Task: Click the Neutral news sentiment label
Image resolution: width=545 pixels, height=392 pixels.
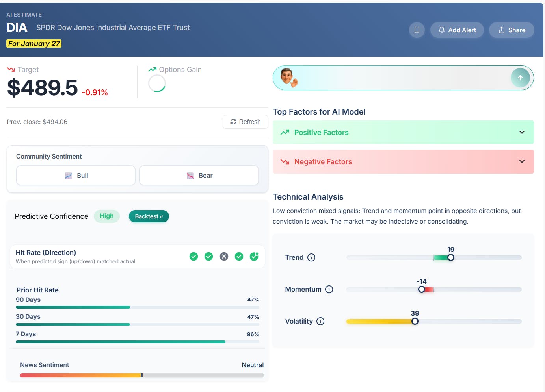Action: click(253, 365)
